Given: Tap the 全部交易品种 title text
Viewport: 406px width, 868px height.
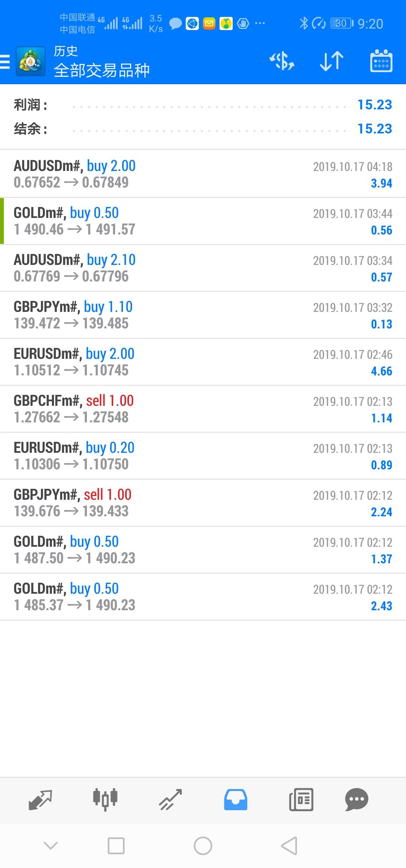Looking at the screenshot, I should 101,70.
